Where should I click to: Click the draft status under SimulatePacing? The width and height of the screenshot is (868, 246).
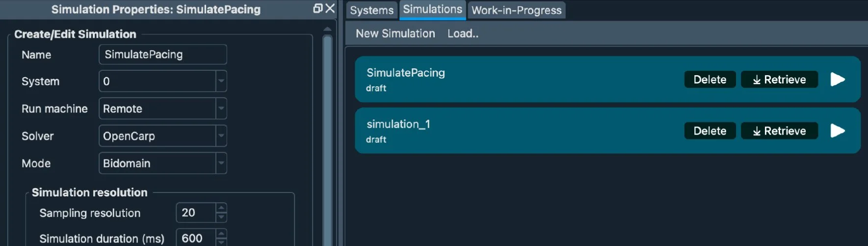pos(376,88)
